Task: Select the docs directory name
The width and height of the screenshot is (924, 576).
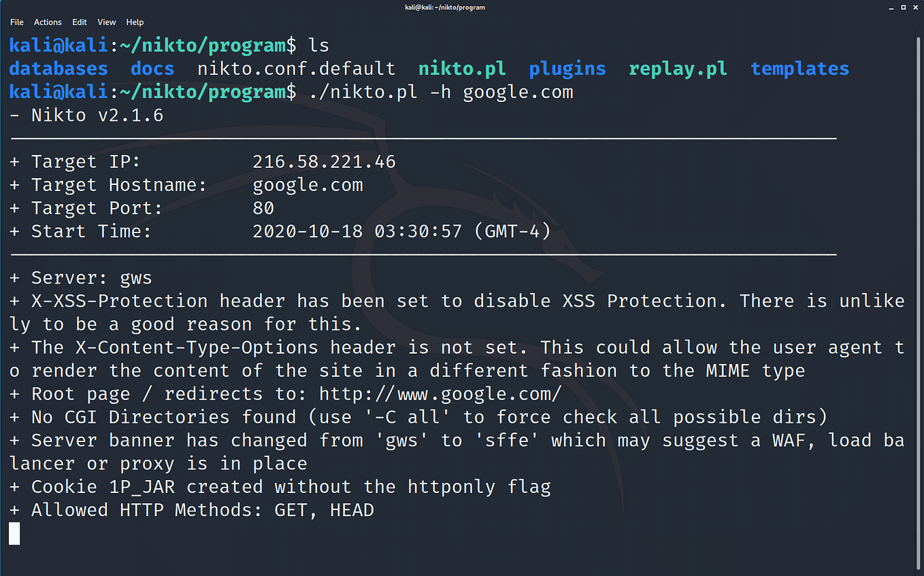Action: (x=152, y=68)
